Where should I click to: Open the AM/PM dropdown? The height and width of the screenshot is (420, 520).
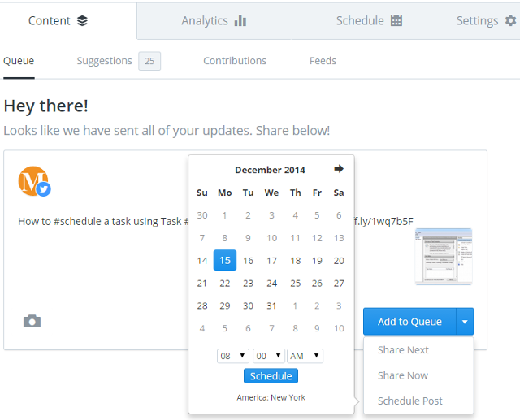click(305, 356)
